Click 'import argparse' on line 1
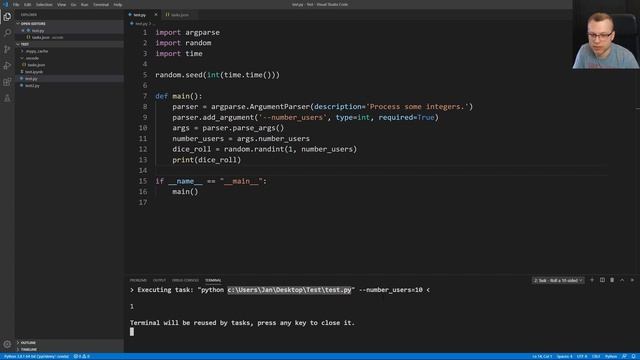This screenshot has height=360, width=640. coord(187,32)
